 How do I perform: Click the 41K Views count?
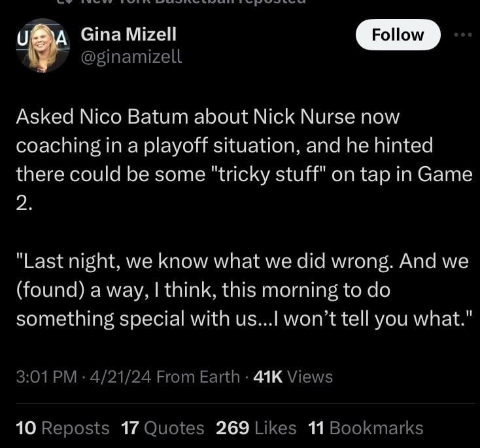click(x=292, y=377)
